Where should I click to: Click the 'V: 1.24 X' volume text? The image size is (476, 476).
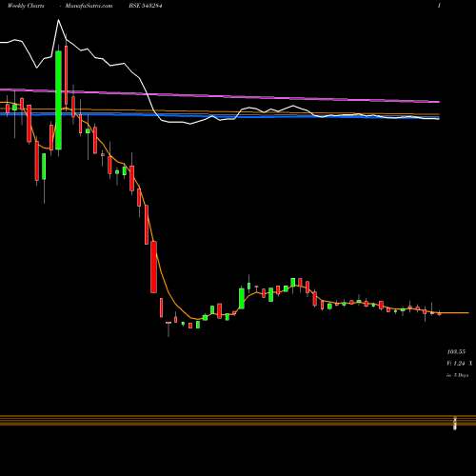[x=459, y=364]
